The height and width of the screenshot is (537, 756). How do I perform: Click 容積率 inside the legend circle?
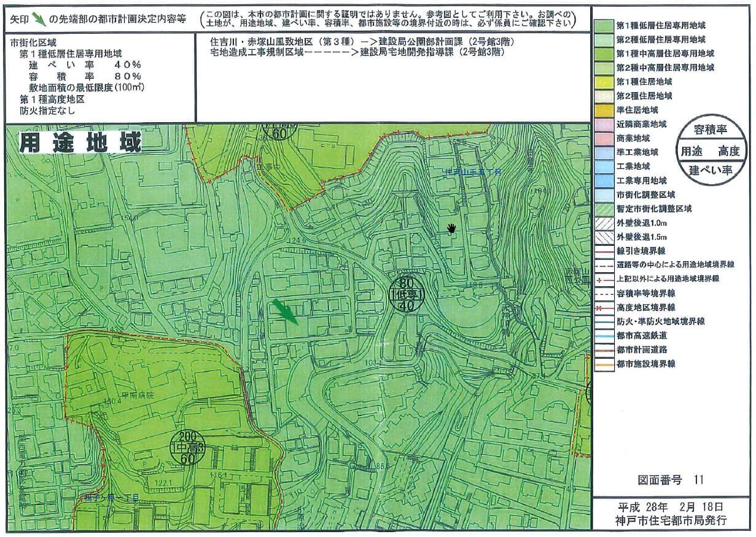click(710, 130)
